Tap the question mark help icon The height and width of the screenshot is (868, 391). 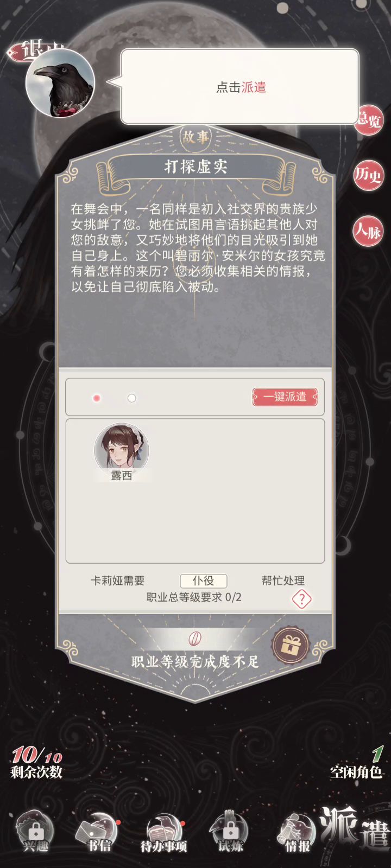tap(302, 599)
